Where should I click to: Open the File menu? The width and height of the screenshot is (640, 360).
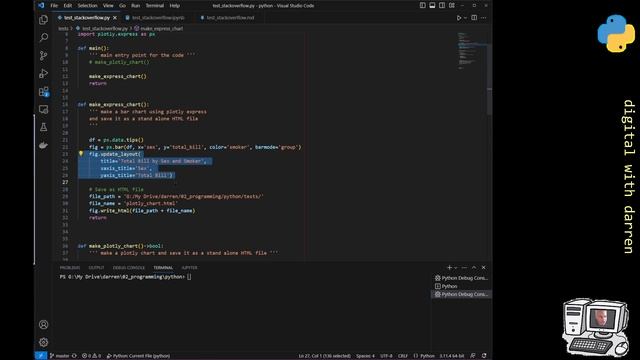click(x=54, y=6)
